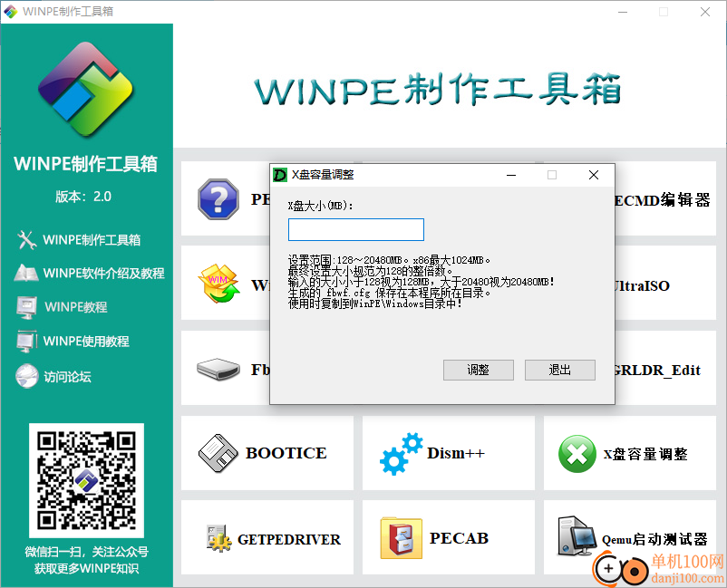Click monitor icon beside WINPE使用教程
Image resolution: width=727 pixels, height=588 pixels.
(x=26, y=341)
